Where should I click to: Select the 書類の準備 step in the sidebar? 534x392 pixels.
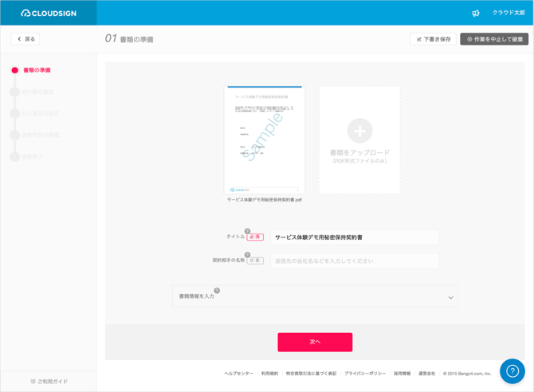(37, 70)
